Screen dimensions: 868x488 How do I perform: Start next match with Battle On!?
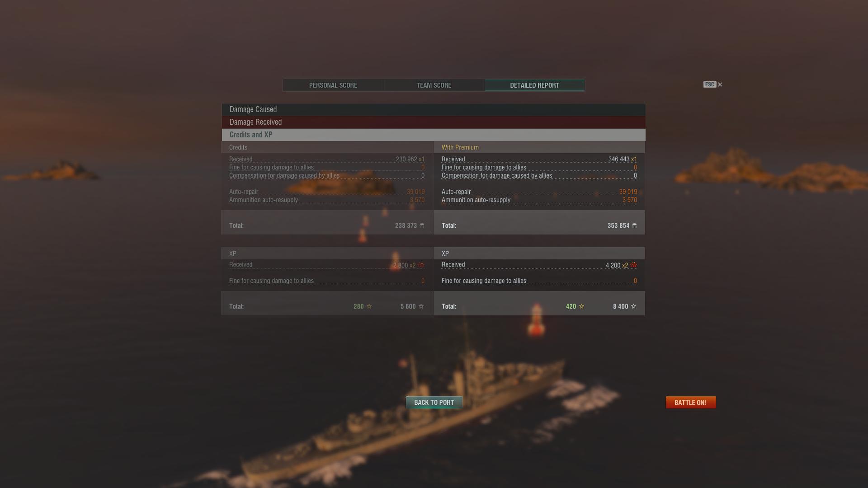click(x=691, y=403)
